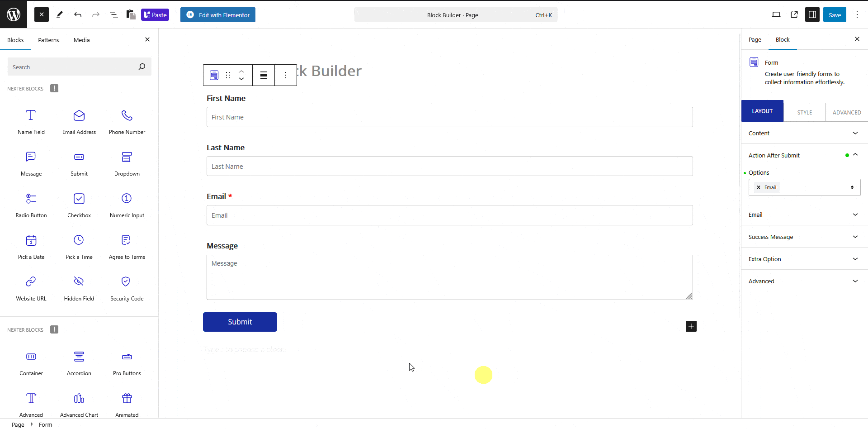This screenshot has height=429, width=868.
Task: Click the Edit with Elementor button
Action: [x=217, y=14]
